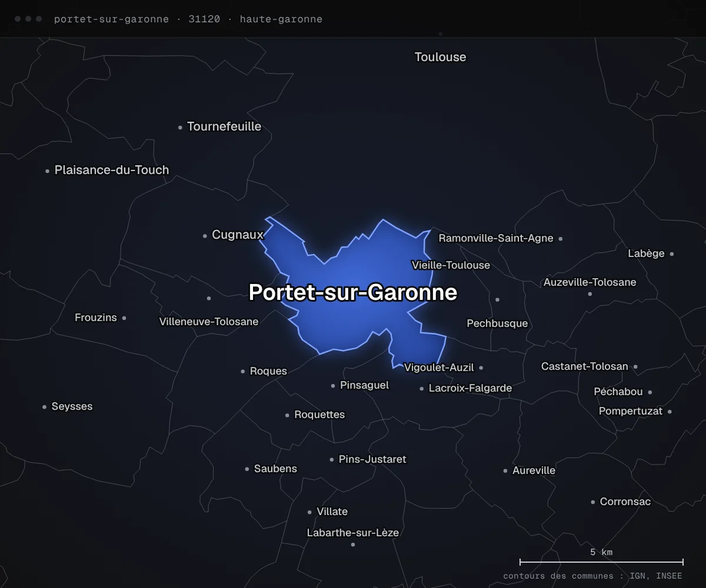Select the Aureville label
The image size is (706, 588).
(534, 470)
